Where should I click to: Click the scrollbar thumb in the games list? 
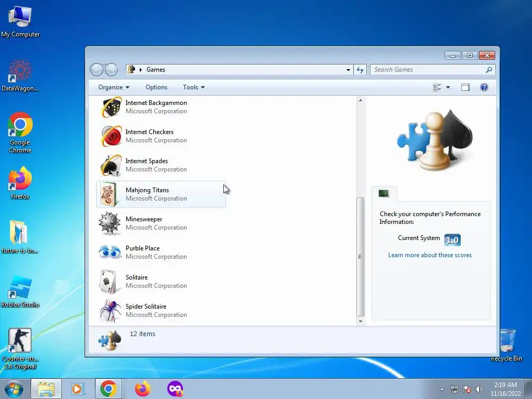361,257
